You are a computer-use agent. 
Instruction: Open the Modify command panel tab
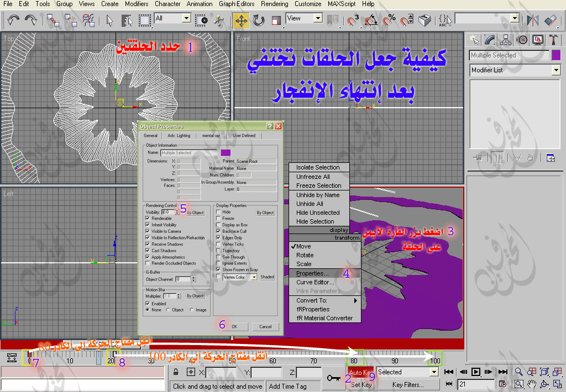(x=490, y=40)
